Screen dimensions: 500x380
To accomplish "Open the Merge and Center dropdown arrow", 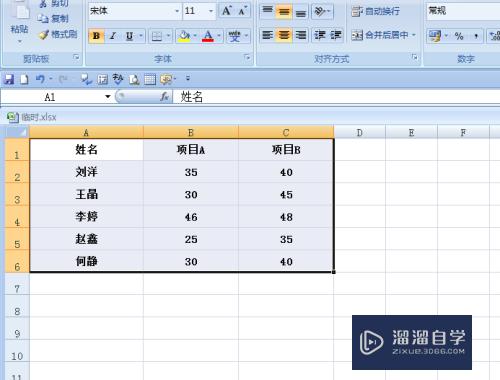I will [414, 35].
